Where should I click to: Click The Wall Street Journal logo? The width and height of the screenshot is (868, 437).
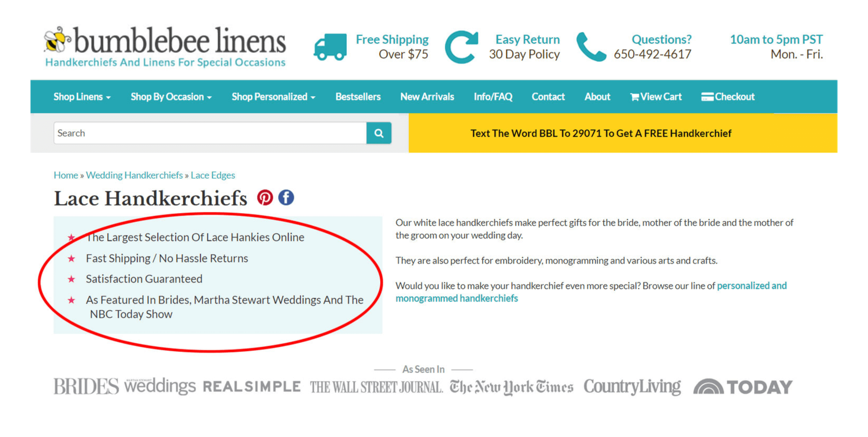pyautogui.click(x=376, y=387)
